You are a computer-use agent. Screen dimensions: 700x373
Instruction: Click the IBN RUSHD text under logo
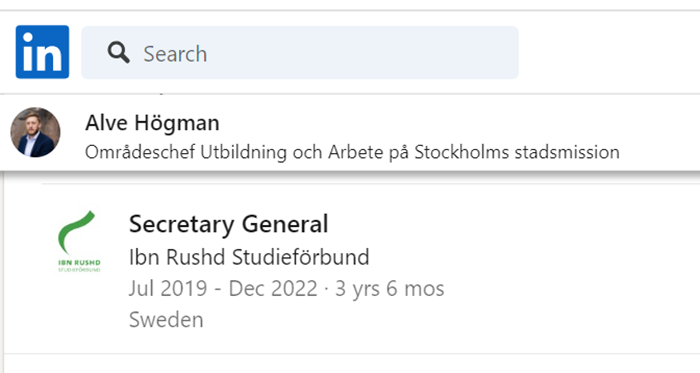tap(79, 263)
